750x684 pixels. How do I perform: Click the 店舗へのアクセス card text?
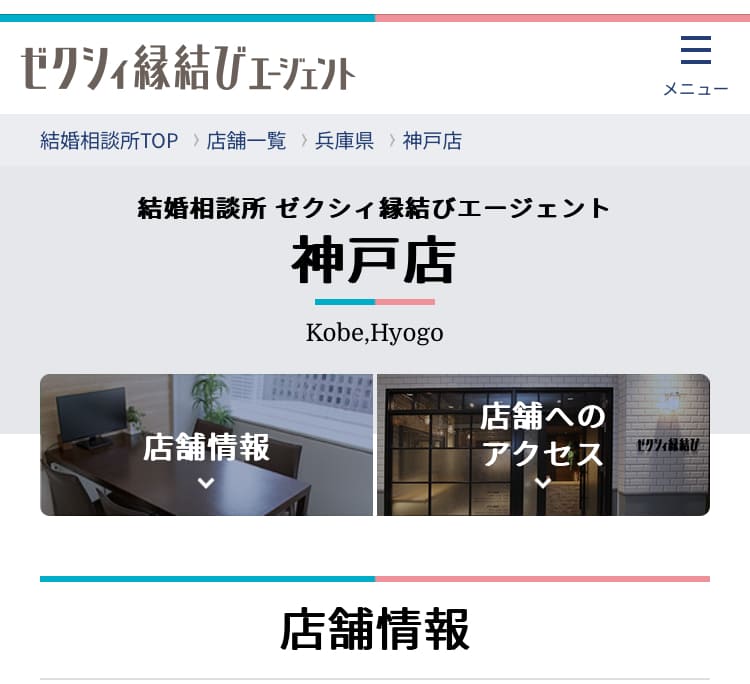coord(543,435)
